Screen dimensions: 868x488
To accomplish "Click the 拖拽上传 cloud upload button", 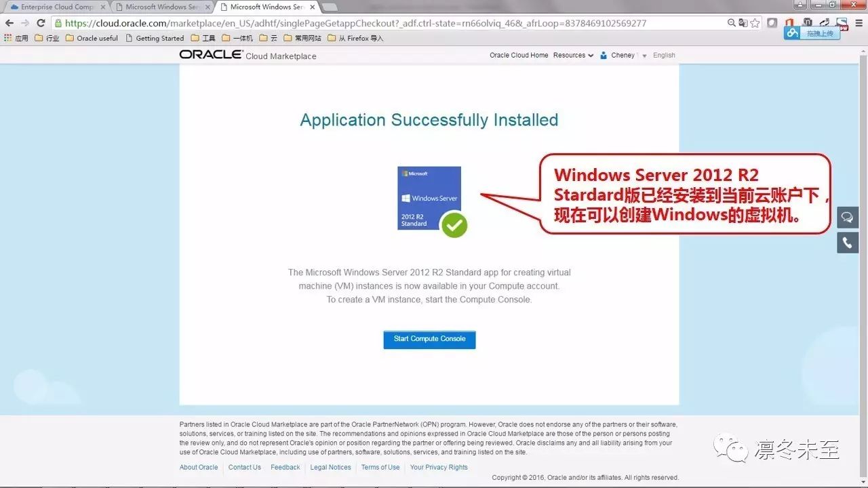I will tap(812, 33).
